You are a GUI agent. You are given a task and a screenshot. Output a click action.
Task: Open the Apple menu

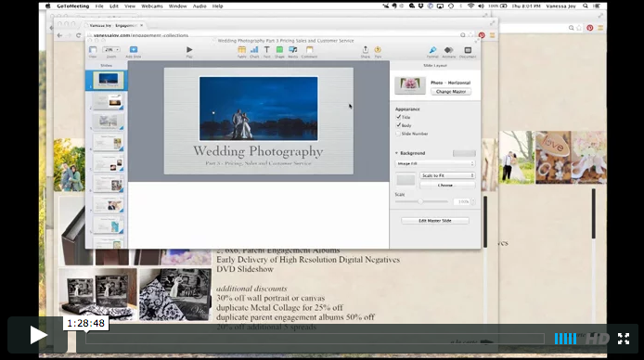pyautogui.click(x=47, y=6)
